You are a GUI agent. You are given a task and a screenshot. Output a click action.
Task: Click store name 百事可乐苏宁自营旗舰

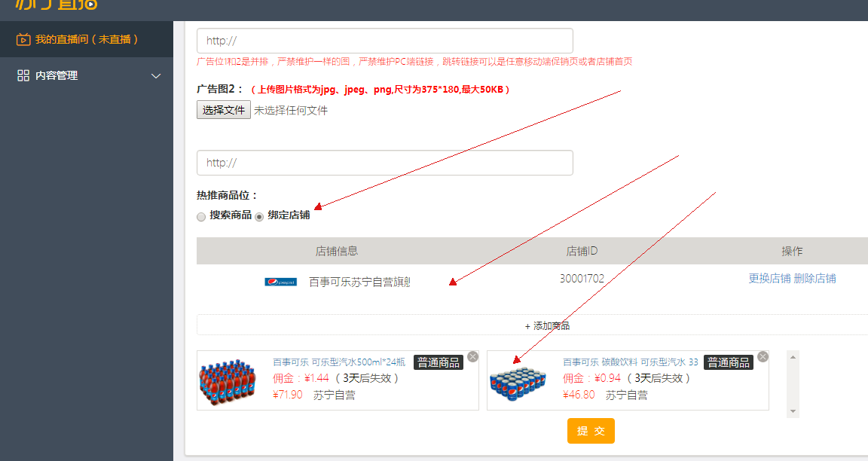coord(360,282)
